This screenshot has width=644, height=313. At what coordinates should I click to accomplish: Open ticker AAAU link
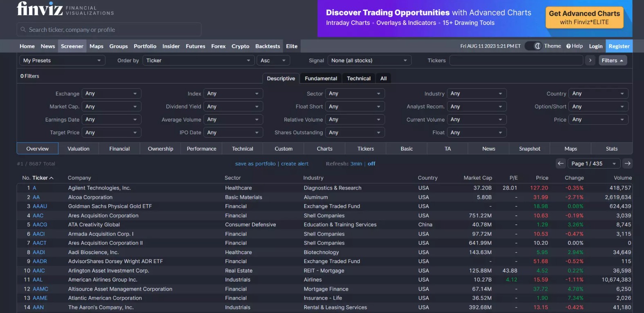pyautogui.click(x=40, y=206)
